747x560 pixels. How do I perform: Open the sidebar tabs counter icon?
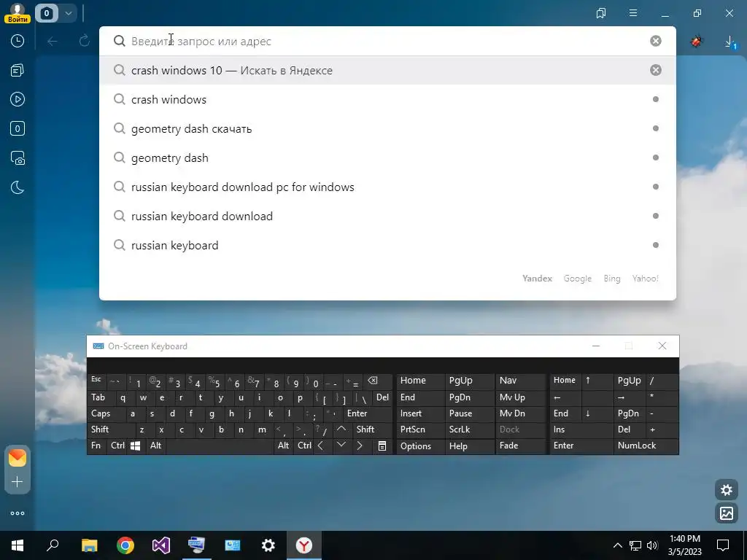pos(18,128)
